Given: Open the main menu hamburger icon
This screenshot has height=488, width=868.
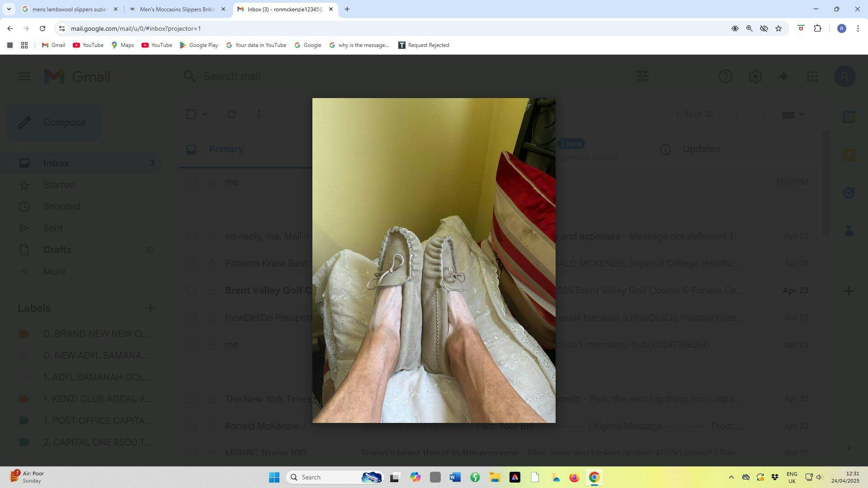Looking at the screenshot, I should (x=24, y=77).
